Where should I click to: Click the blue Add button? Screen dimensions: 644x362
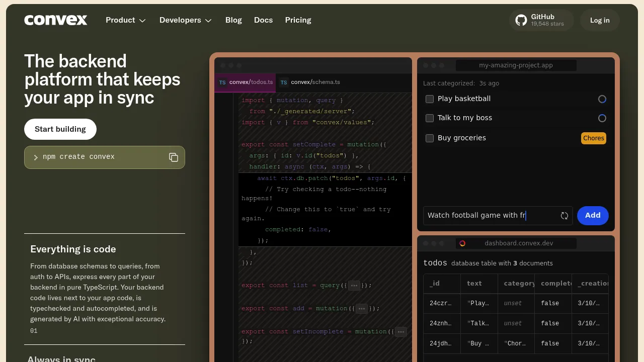[x=593, y=216]
